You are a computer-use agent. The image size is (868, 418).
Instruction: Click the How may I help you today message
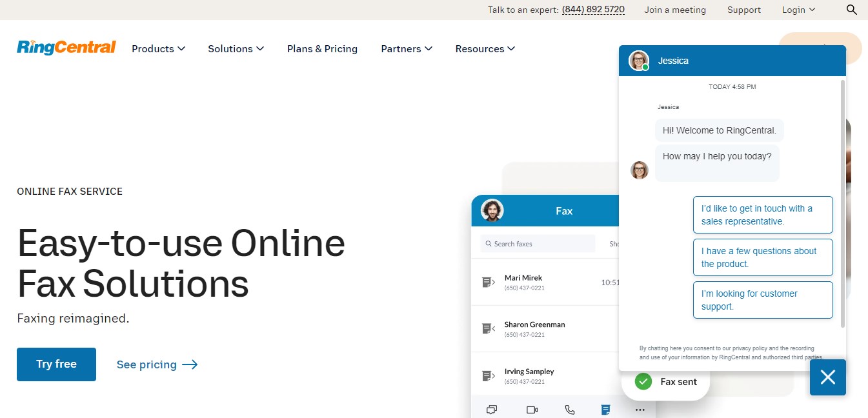tap(717, 163)
